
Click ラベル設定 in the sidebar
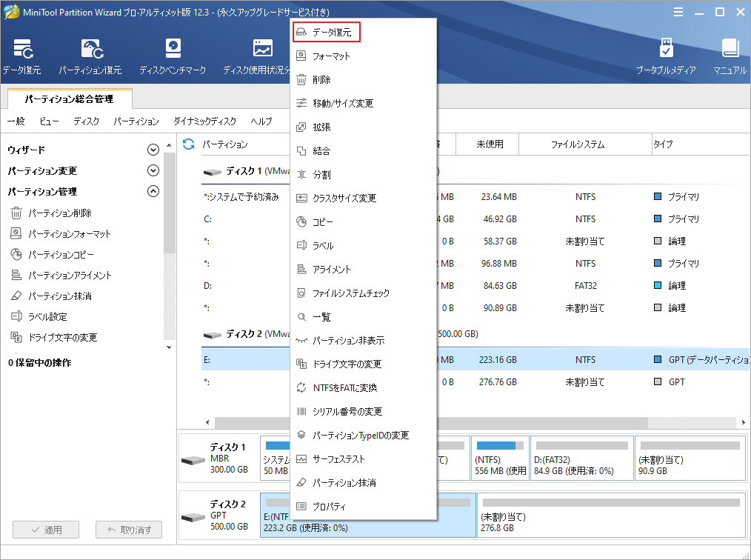39,316
